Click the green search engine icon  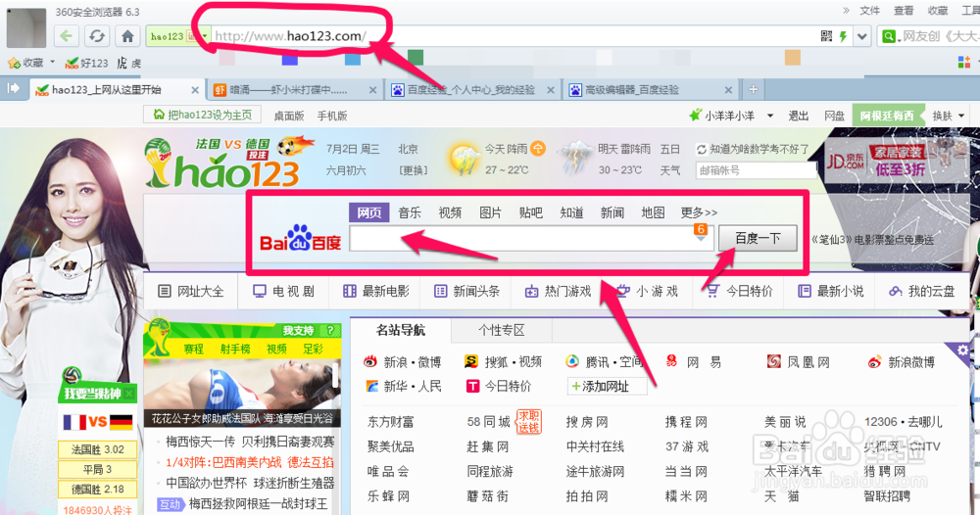point(888,36)
